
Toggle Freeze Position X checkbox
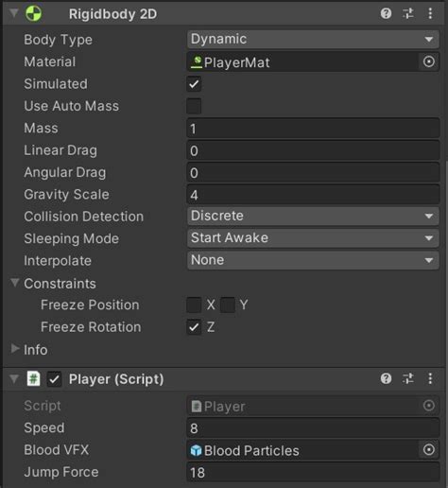coord(194,305)
